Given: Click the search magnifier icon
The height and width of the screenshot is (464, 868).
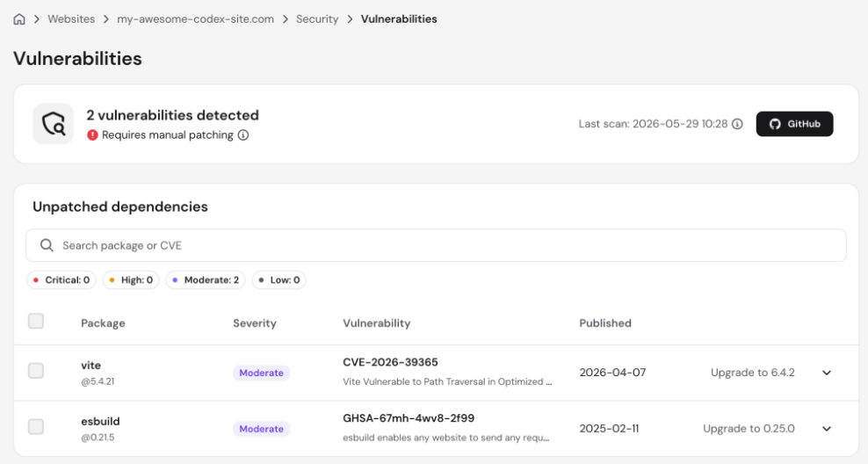Looking at the screenshot, I should (47, 245).
